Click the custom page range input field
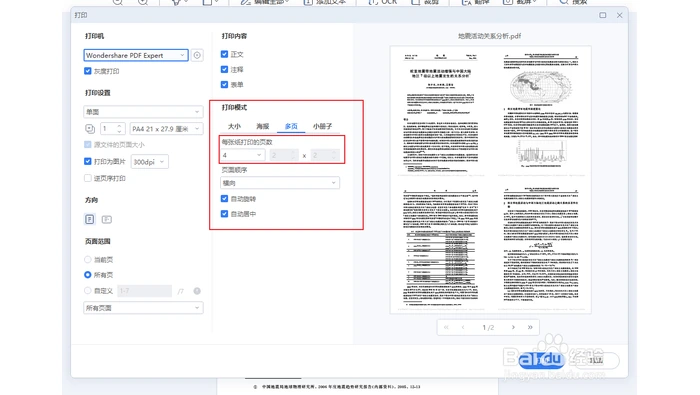 pyautogui.click(x=145, y=291)
